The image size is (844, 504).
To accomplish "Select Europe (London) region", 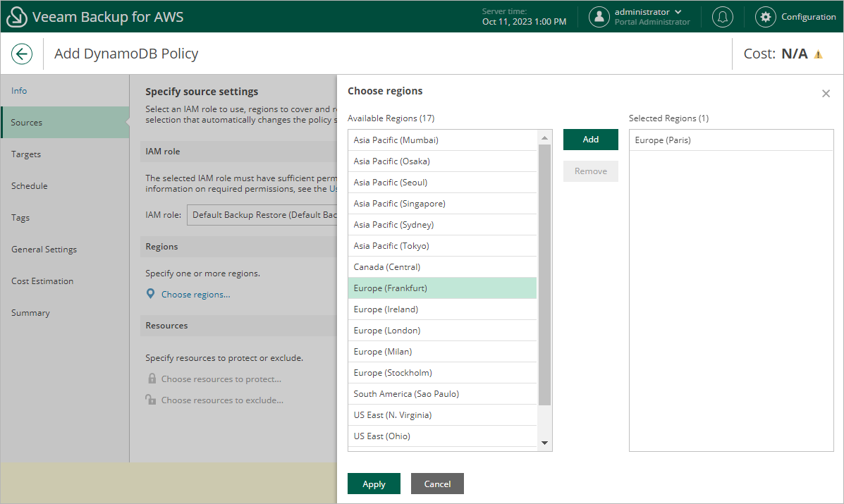I will [443, 331].
